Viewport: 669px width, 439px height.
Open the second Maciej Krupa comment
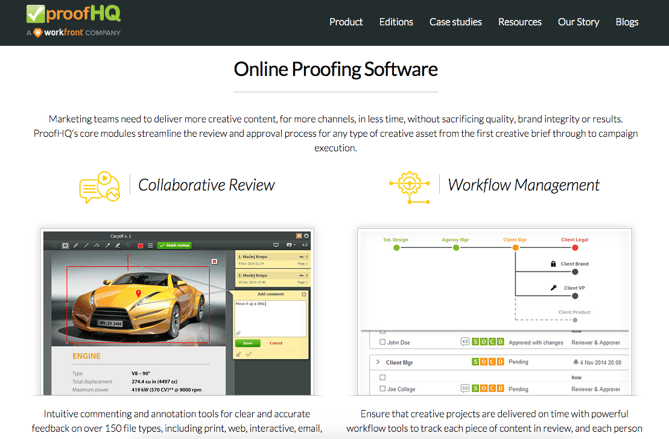tap(272, 278)
